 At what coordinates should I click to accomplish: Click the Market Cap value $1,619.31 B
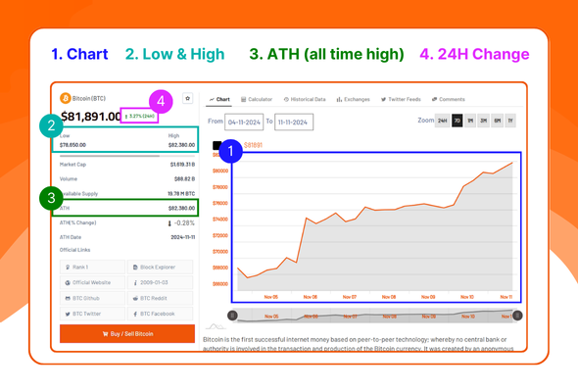point(182,165)
